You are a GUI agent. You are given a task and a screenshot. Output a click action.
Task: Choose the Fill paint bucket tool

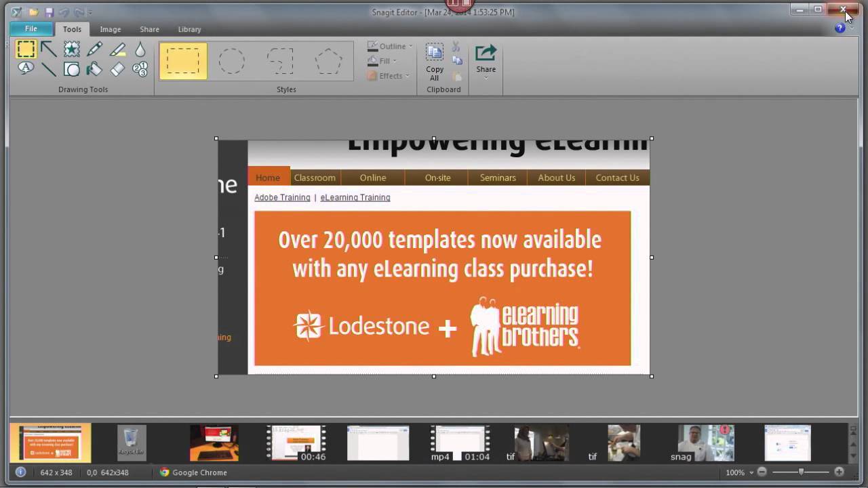point(94,68)
